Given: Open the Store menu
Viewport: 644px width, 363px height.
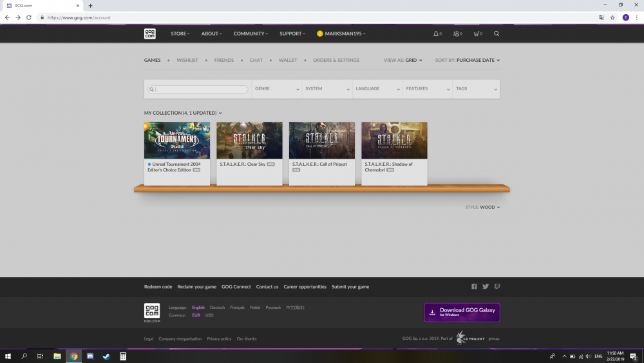Looking at the screenshot, I should [180, 34].
